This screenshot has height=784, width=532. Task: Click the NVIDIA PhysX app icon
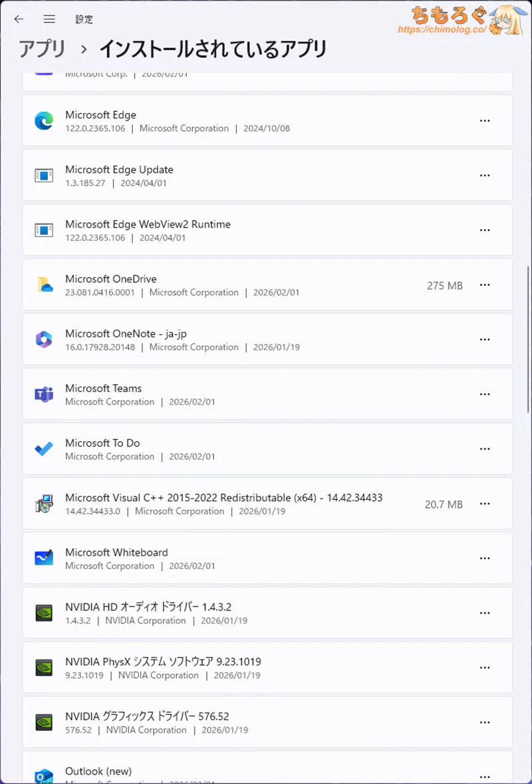pos(44,667)
